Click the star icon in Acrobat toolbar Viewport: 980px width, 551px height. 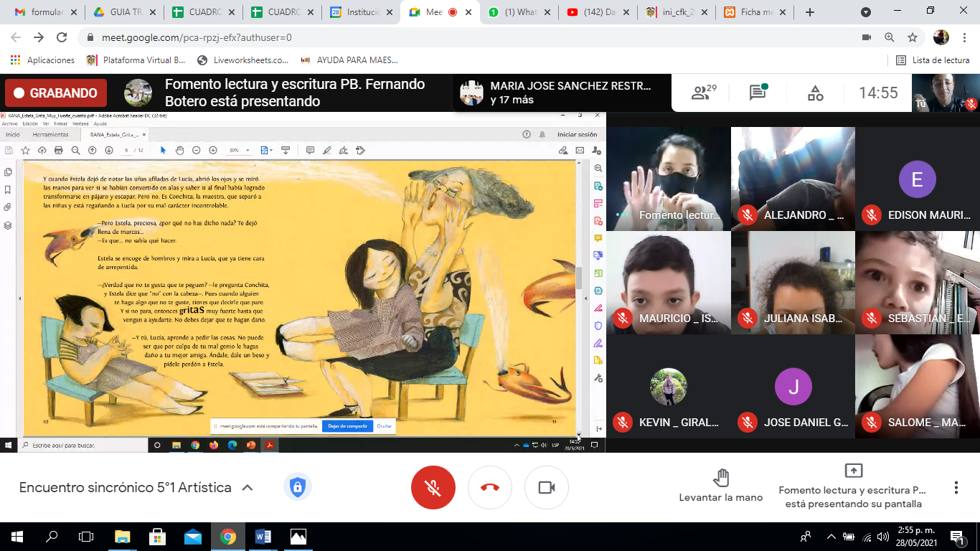point(25,150)
